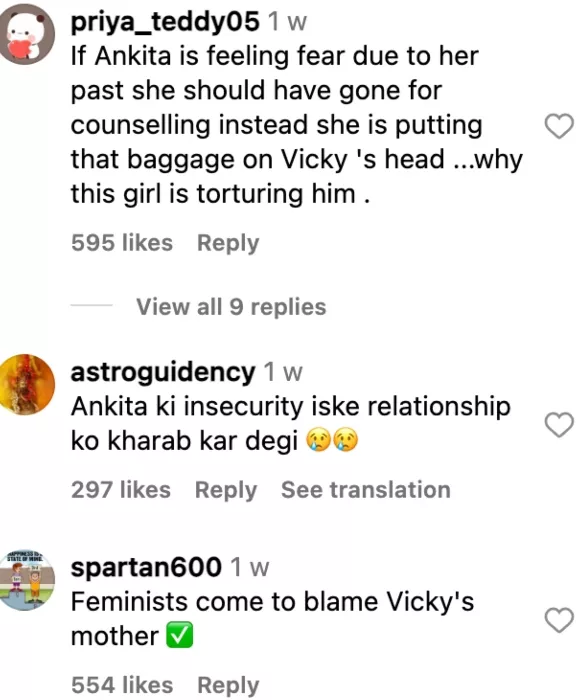Like priya_teddy05's comment with heart icon
578x700 pixels.
point(559,126)
